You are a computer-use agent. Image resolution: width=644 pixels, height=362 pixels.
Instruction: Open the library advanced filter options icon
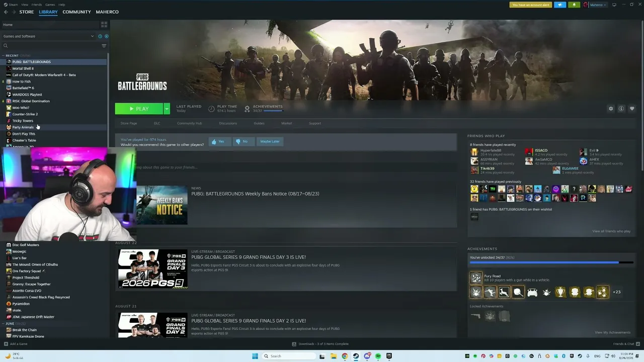(104, 46)
